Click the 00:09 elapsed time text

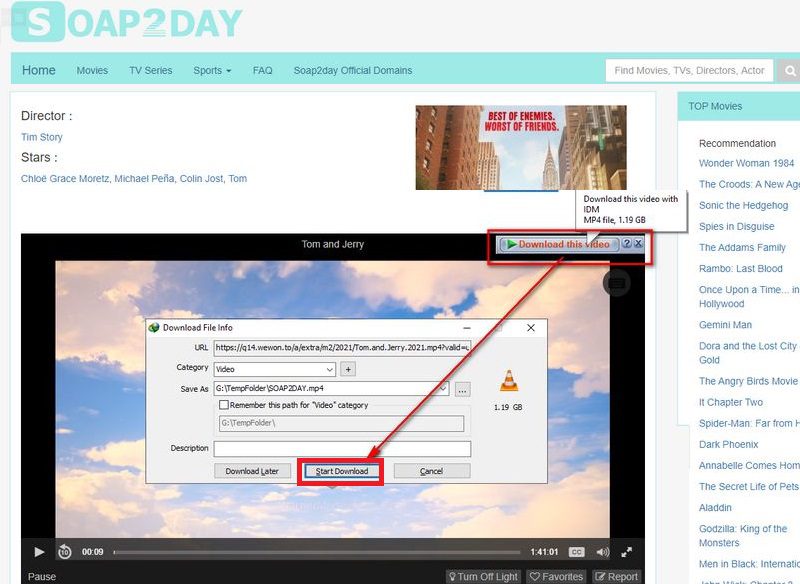92,552
